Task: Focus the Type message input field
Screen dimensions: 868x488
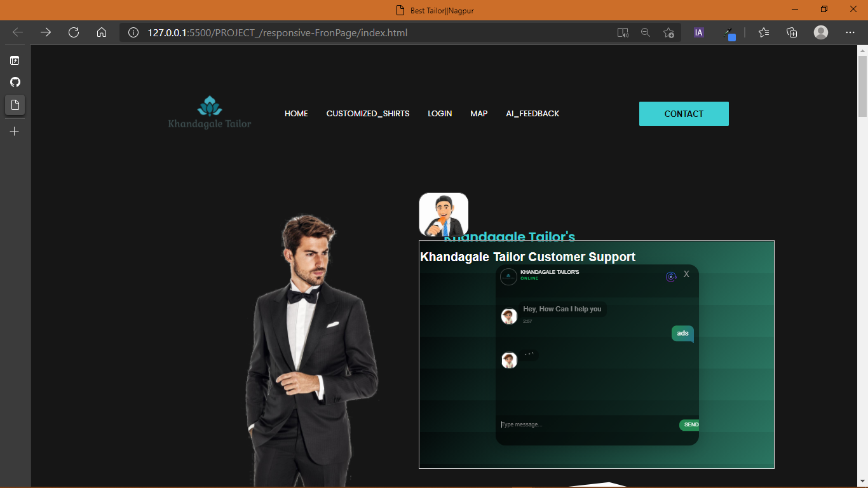Action: tap(588, 424)
